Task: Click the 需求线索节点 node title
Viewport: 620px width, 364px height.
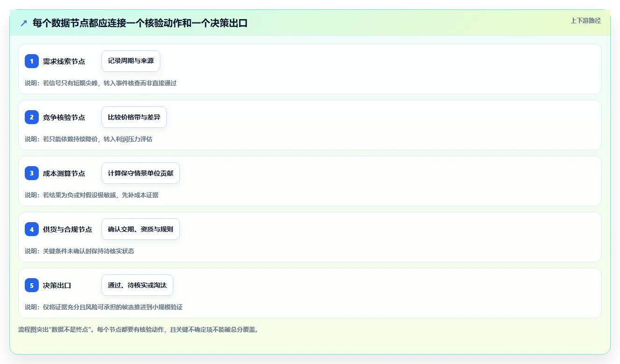Action: [64, 61]
